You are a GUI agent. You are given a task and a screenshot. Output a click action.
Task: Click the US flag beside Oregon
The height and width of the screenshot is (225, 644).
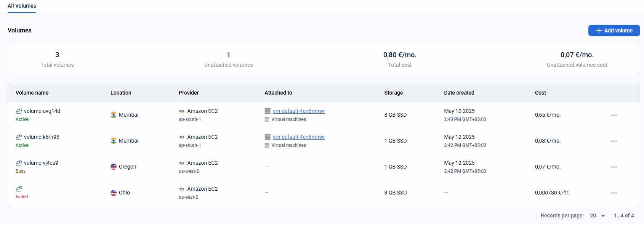coord(114,167)
